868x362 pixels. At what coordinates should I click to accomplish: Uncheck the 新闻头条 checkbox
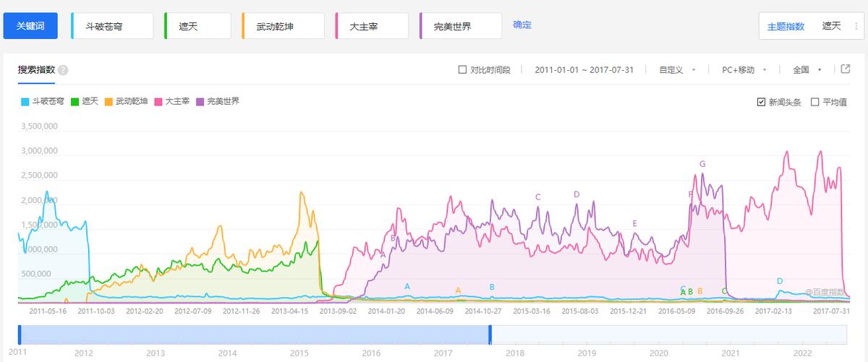pos(761,102)
